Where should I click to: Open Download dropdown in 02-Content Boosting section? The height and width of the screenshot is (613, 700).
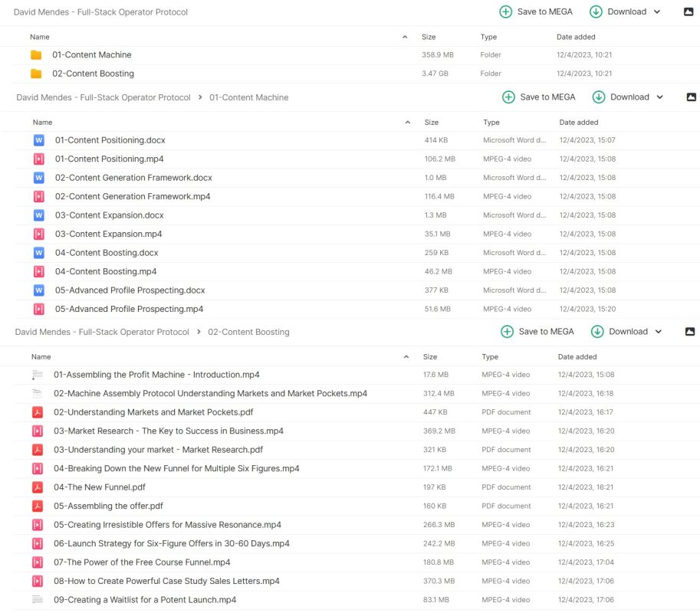pyautogui.click(x=659, y=332)
